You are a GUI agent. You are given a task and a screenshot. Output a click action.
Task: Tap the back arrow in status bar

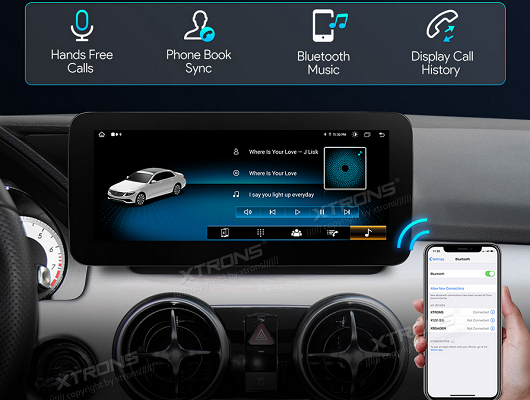coord(382,135)
